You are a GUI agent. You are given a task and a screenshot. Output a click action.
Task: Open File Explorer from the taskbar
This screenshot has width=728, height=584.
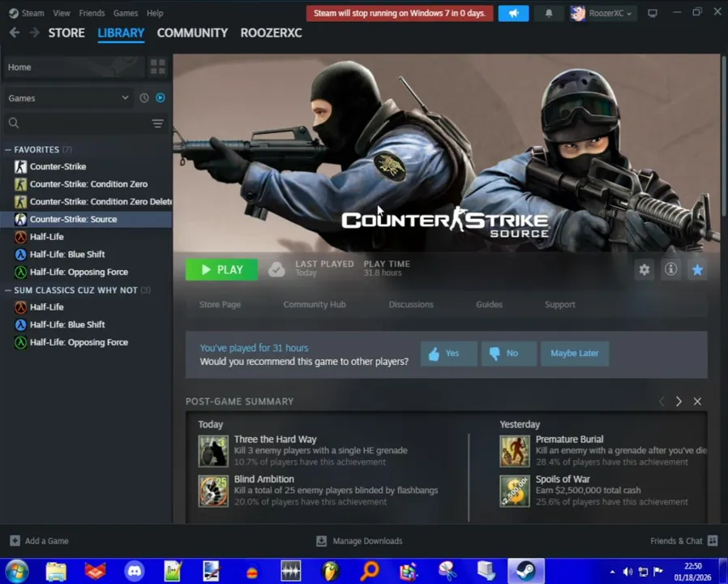pos(56,572)
